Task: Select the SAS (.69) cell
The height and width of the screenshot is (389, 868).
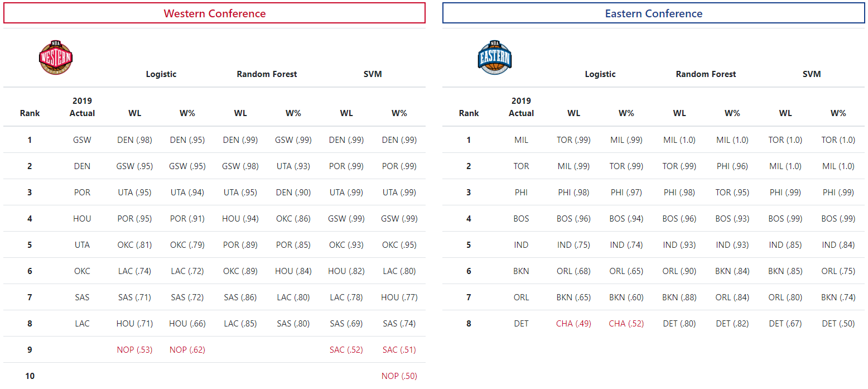Action: pyautogui.click(x=346, y=324)
